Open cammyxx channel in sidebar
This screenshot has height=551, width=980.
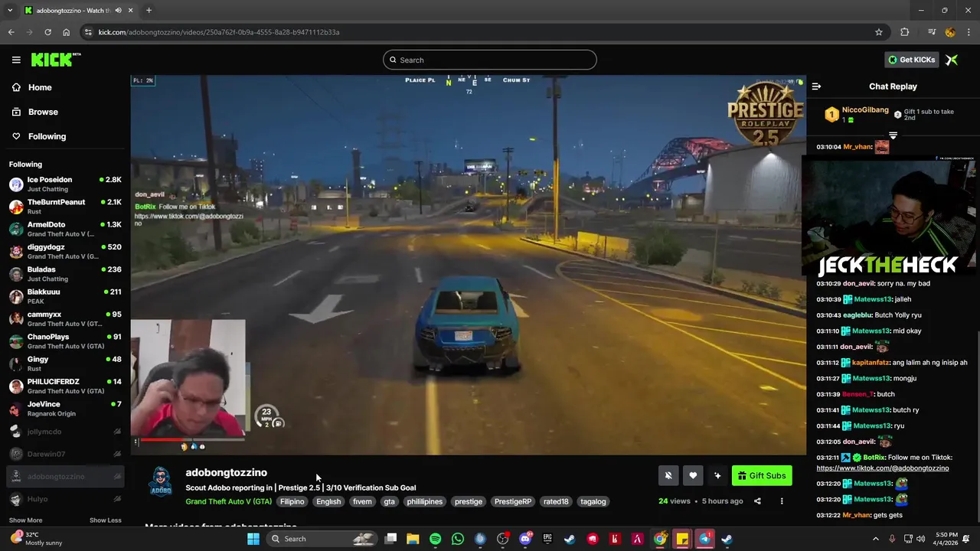(x=65, y=318)
